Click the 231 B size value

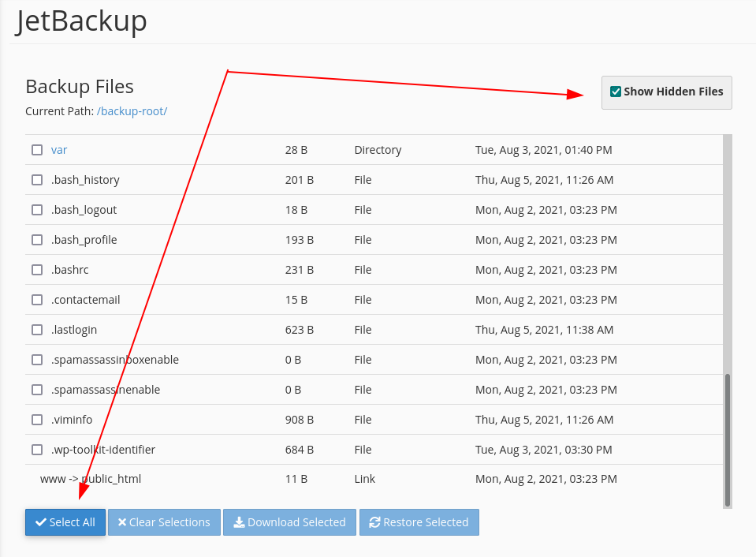pyautogui.click(x=300, y=270)
